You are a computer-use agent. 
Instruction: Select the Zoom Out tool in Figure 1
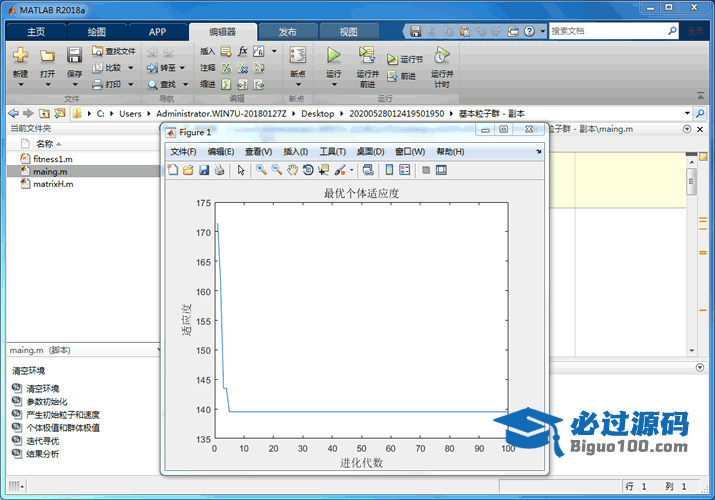[x=276, y=170]
